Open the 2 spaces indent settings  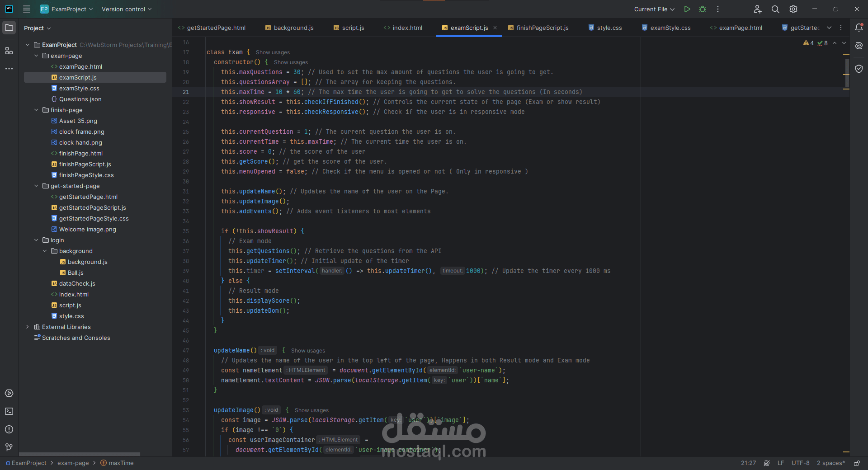[x=831, y=463]
